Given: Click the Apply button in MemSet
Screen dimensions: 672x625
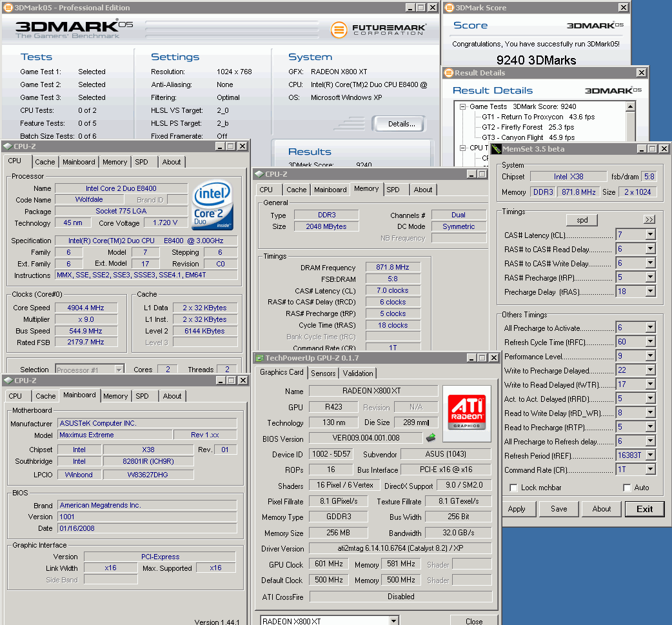Looking at the screenshot, I should click(517, 509).
